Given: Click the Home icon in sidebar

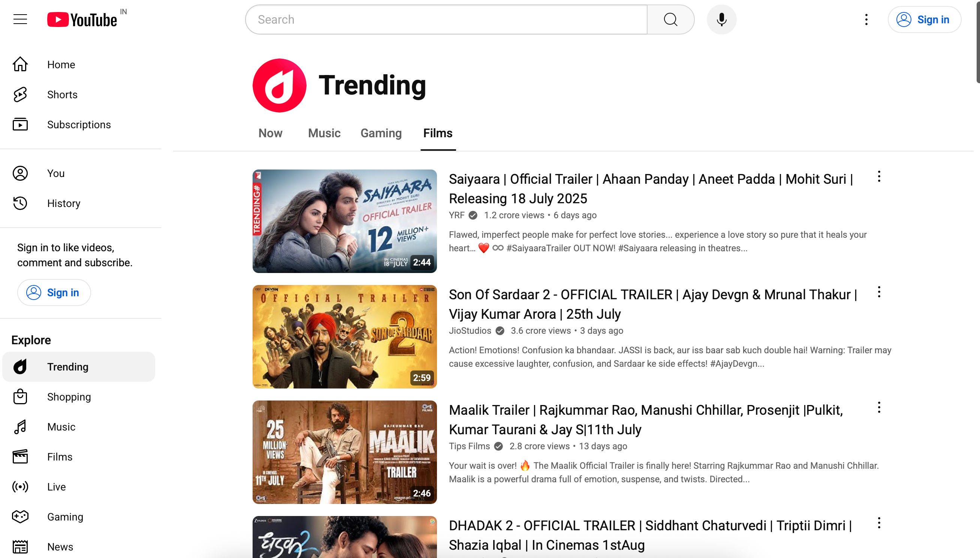Looking at the screenshot, I should pos(20,64).
